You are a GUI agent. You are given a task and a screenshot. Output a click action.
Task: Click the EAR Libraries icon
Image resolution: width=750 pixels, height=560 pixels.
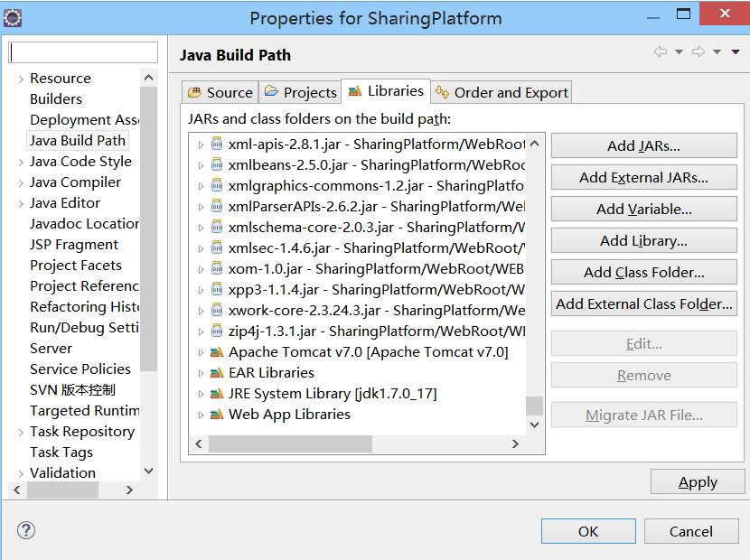[217, 372]
